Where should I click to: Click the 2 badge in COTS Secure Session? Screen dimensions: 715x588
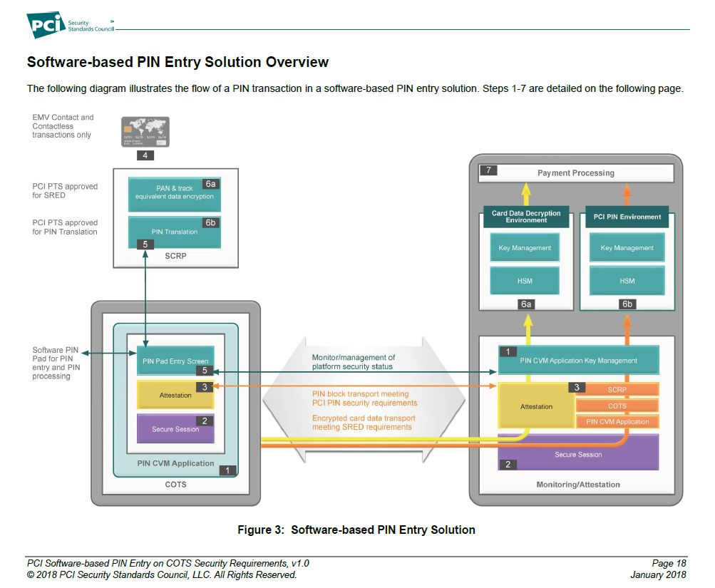tap(204, 421)
